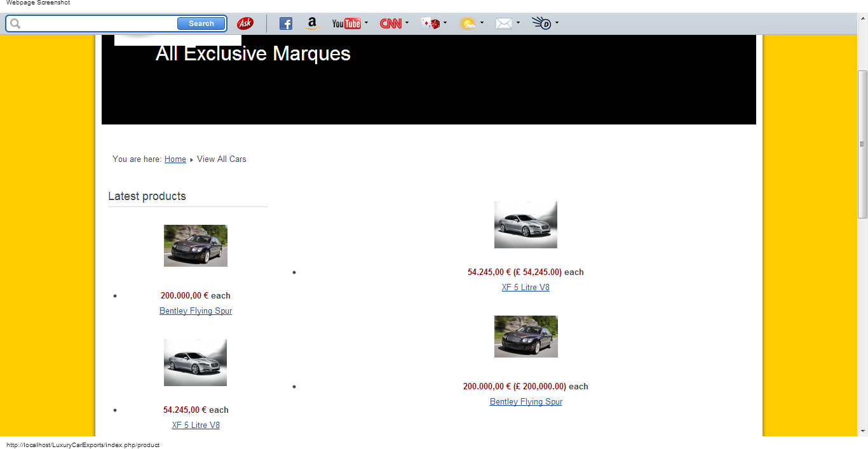Expand the CNN dropdown arrow
This screenshot has height=449, width=868.
pyautogui.click(x=407, y=23)
